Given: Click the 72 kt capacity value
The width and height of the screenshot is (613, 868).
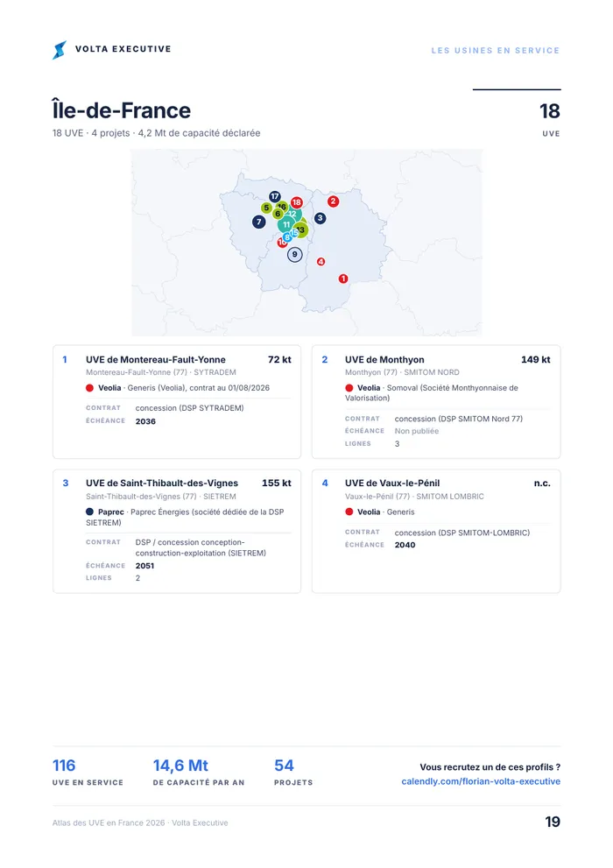Looking at the screenshot, I should click(x=279, y=360).
